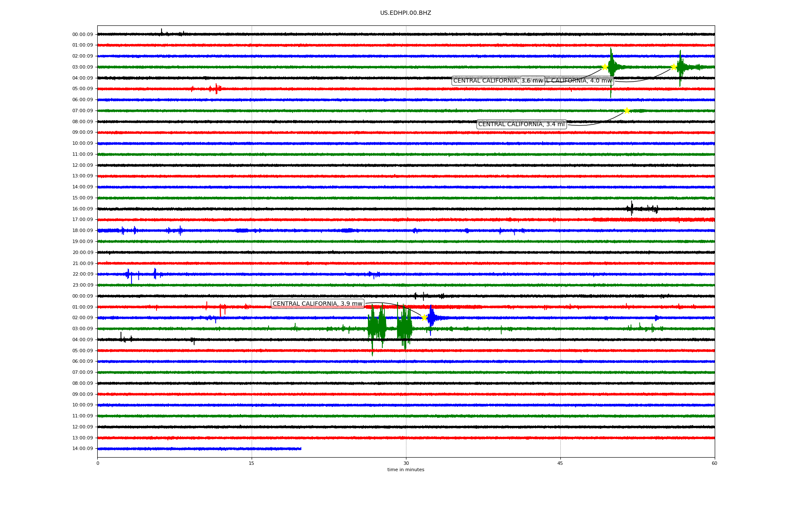Select the 18:00:09 trace time label
The height and width of the screenshot is (508, 812).
point(82,231)
